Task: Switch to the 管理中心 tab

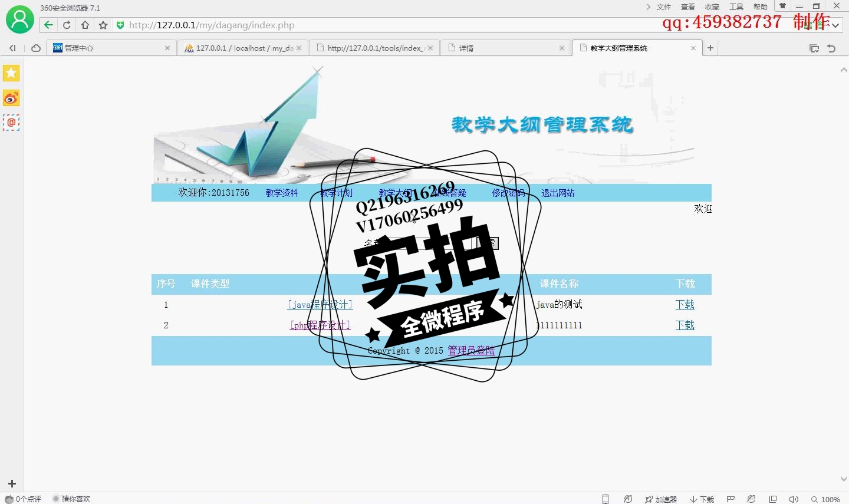Action: [x=111, y=48]
